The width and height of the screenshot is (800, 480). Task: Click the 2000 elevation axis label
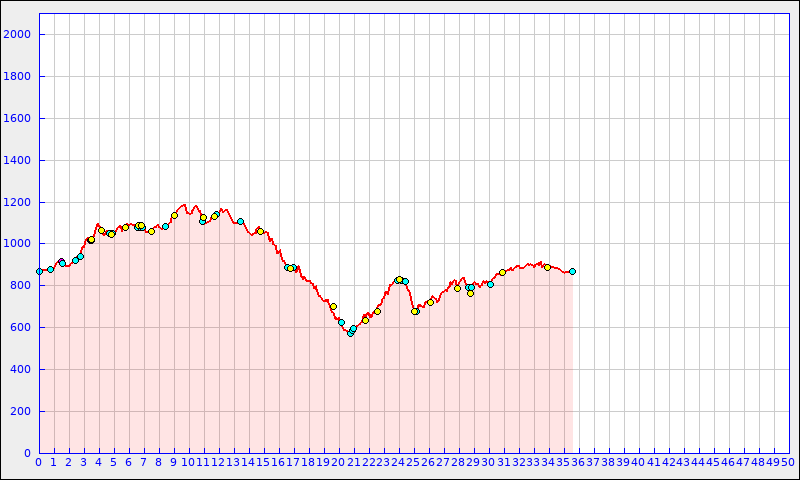coord(18,34)
